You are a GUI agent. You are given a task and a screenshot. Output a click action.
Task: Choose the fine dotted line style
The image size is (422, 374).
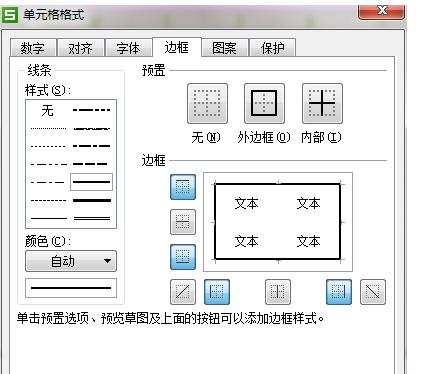[x=48, y=128]
